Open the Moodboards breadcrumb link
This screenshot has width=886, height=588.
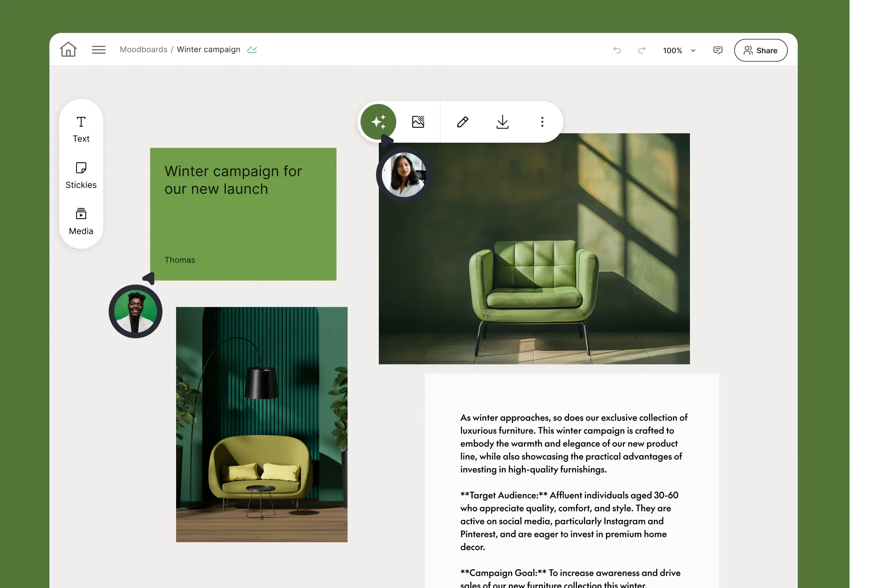pos(144,49)
